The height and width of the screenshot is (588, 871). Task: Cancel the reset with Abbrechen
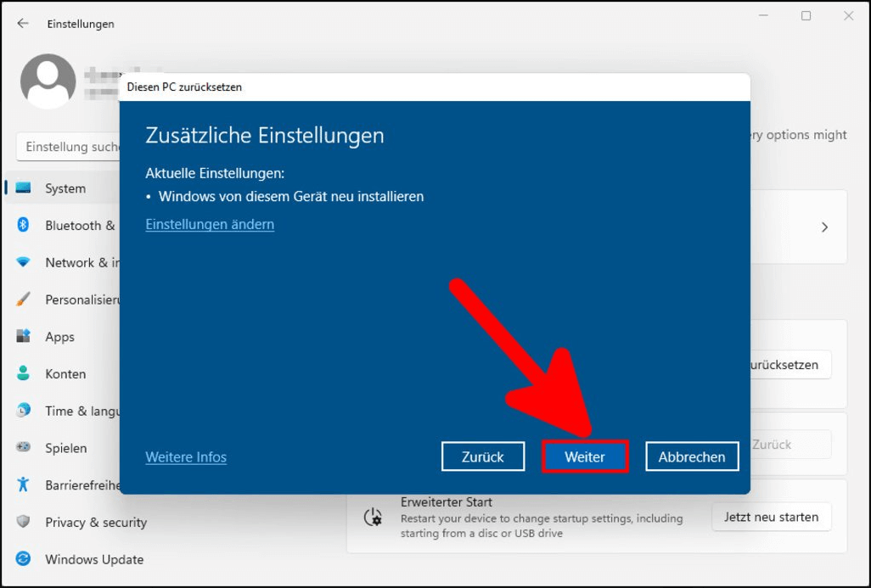[692, 456]
